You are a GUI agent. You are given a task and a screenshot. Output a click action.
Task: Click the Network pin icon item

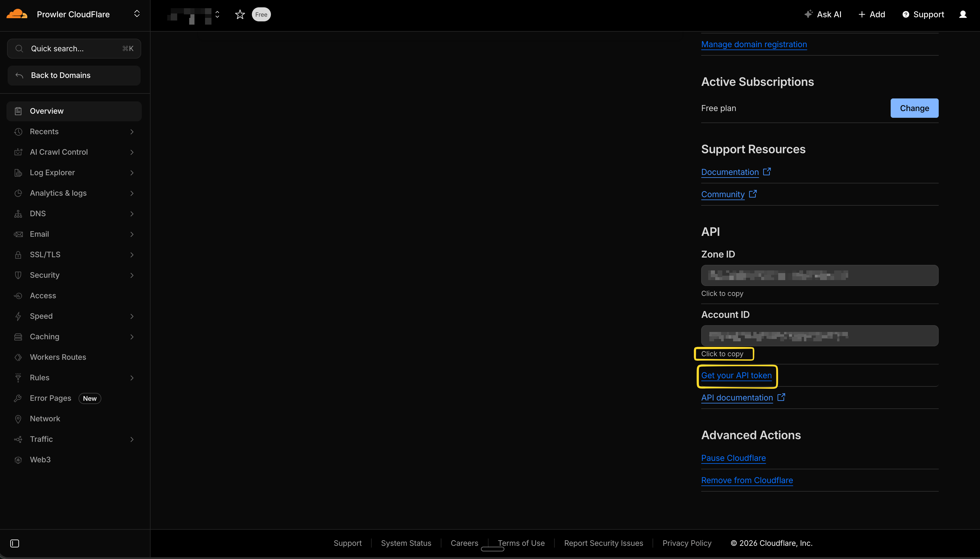pos(18,419)
